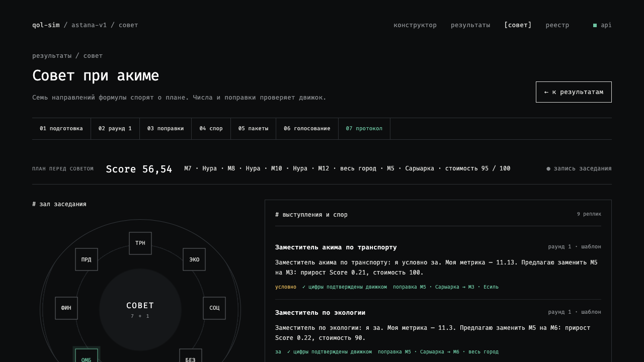This screenshot has width=644, height=362.
Task: Open the 03 поправки tab
Action: tap(166, 129)
